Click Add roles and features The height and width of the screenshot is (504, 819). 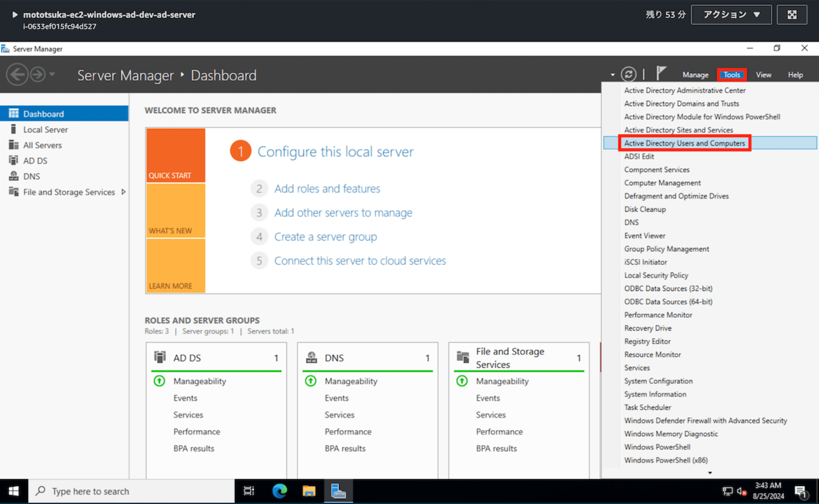(327, 189)
